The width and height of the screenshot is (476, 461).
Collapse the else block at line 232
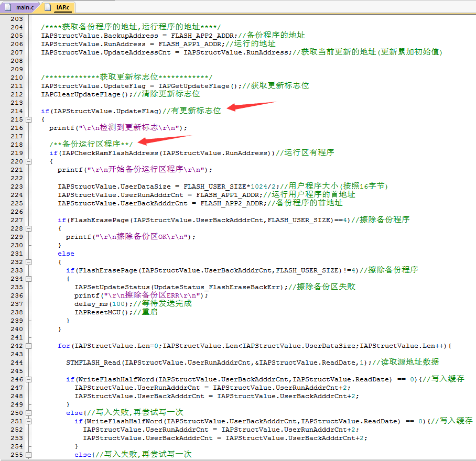point(28,262)
